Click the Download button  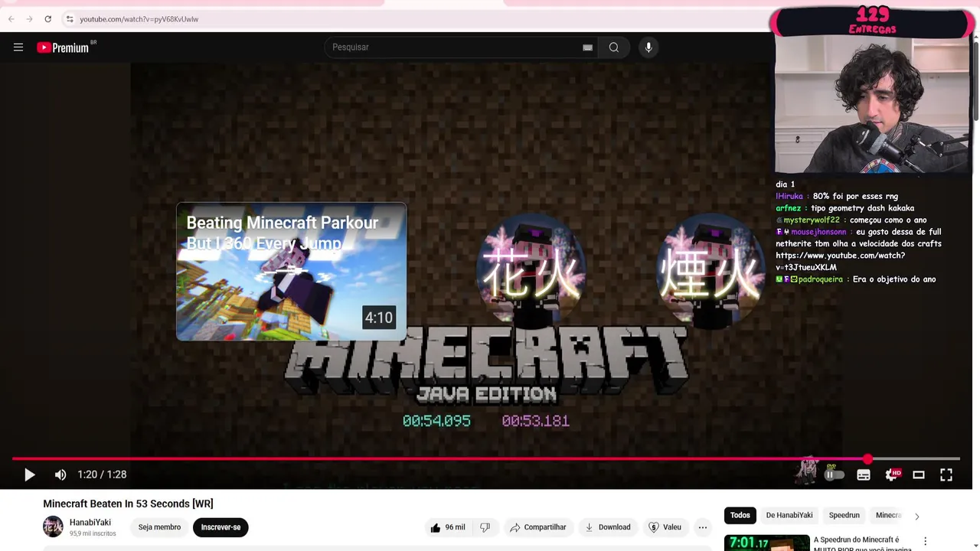pyautogui.click(x=607, y=527)
